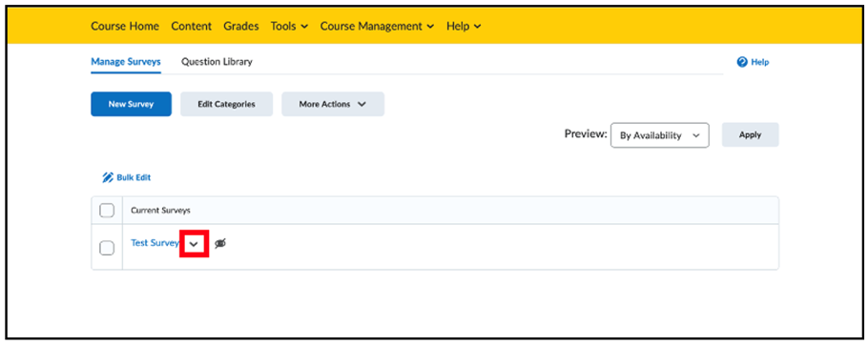
Task: Expand the Tools menu
Action: (x=289, y=26)
